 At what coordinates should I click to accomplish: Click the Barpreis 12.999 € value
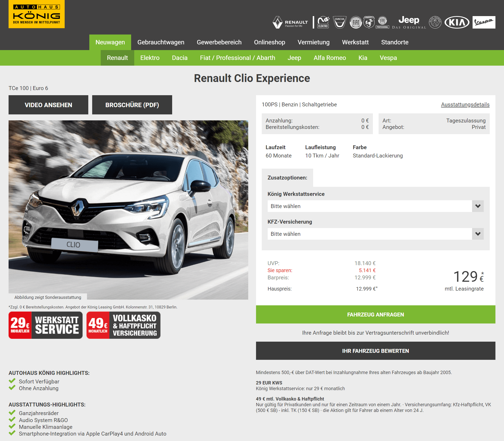pyautogui.click(x=365, y=278)
